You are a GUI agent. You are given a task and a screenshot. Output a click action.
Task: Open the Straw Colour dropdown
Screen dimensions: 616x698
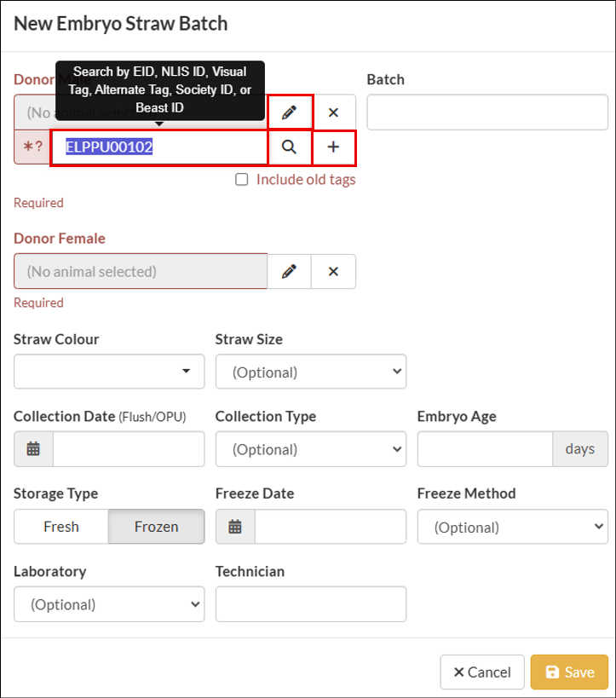(x=109, y=372)
